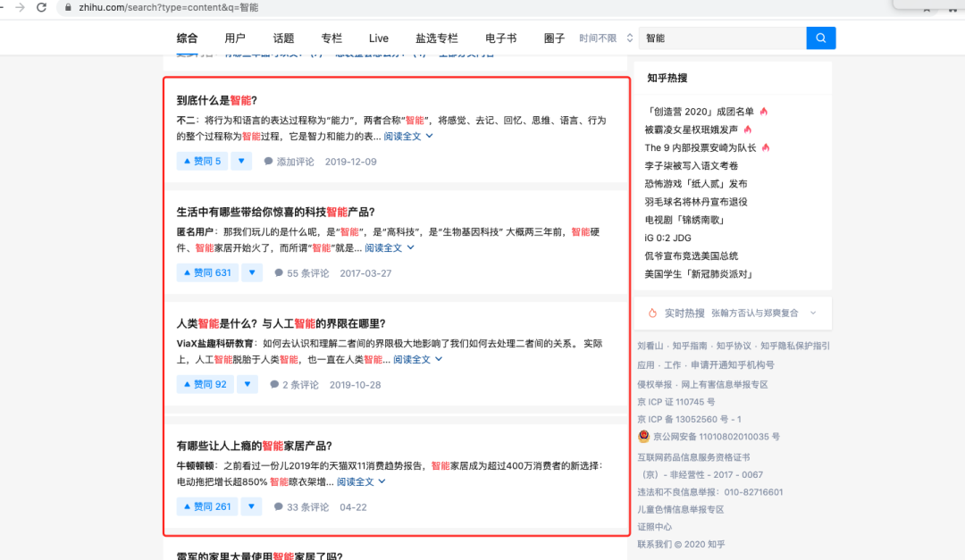Upvote with 赞同 5 button
The image size is (965, 560).
(202, 162)
